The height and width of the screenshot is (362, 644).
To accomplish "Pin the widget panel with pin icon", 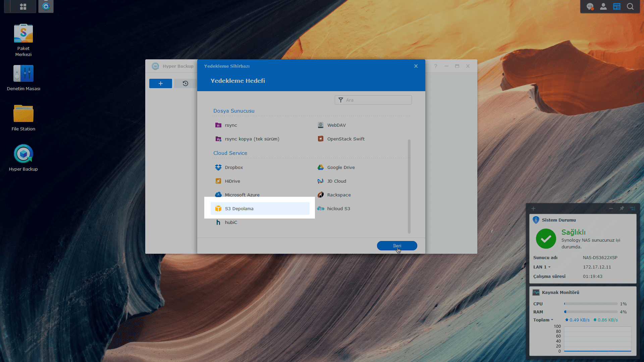I will coord(622,208).
